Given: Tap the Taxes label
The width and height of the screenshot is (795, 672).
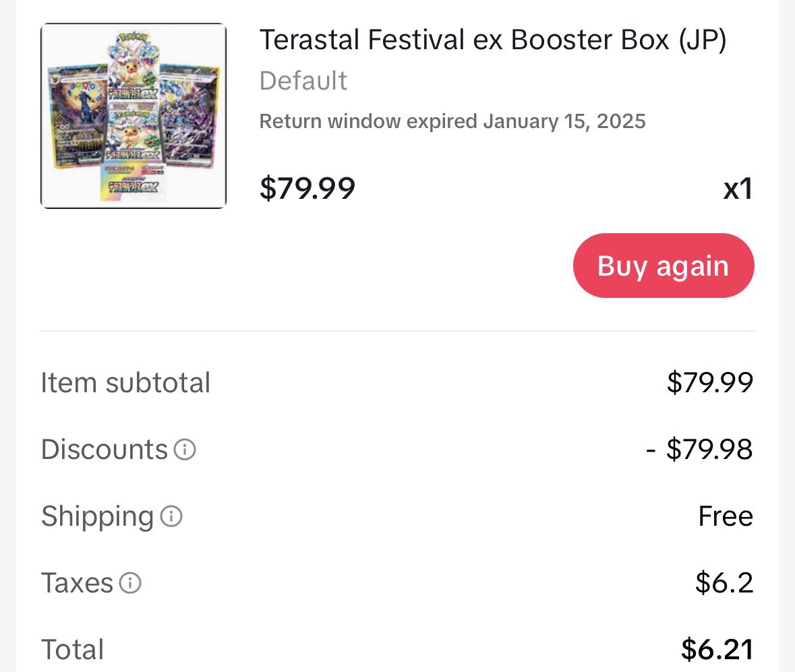Looking at the screenshot, I should (x=77, y=583).
